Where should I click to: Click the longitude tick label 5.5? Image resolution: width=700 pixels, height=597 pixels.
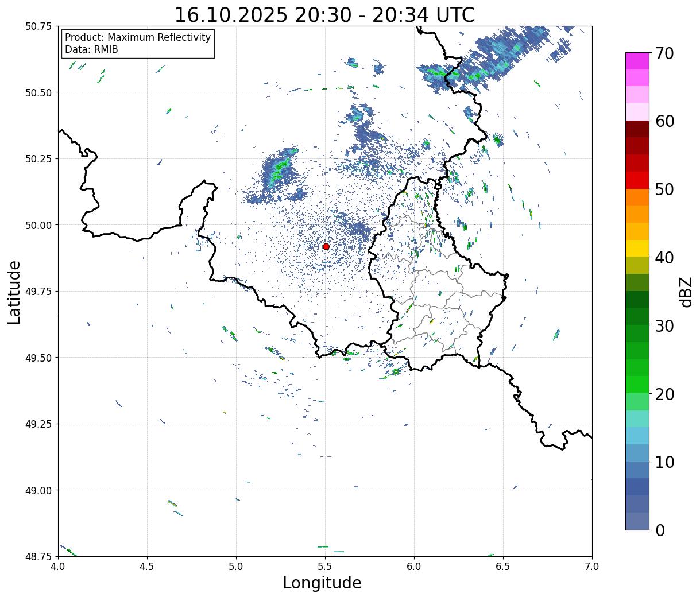tap(325, 566)
